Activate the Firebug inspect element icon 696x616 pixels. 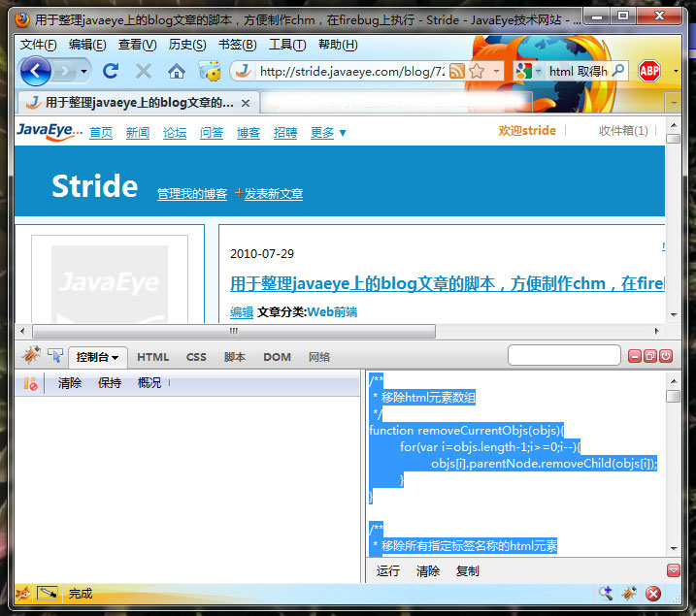click(x=55, y=356)
